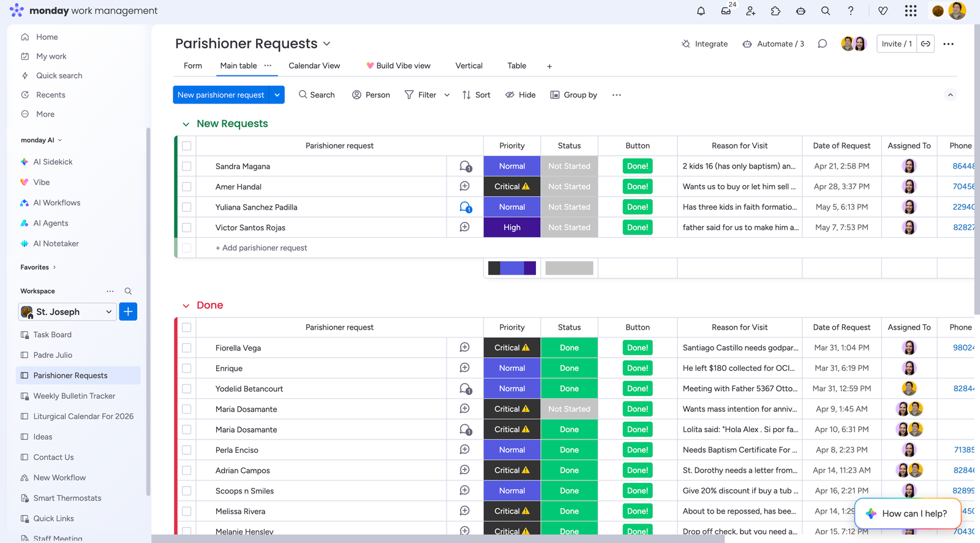Viewport: 980px width, 543px height.
Task: Open toolbar more options ellipsis
Action: [616, 95]
